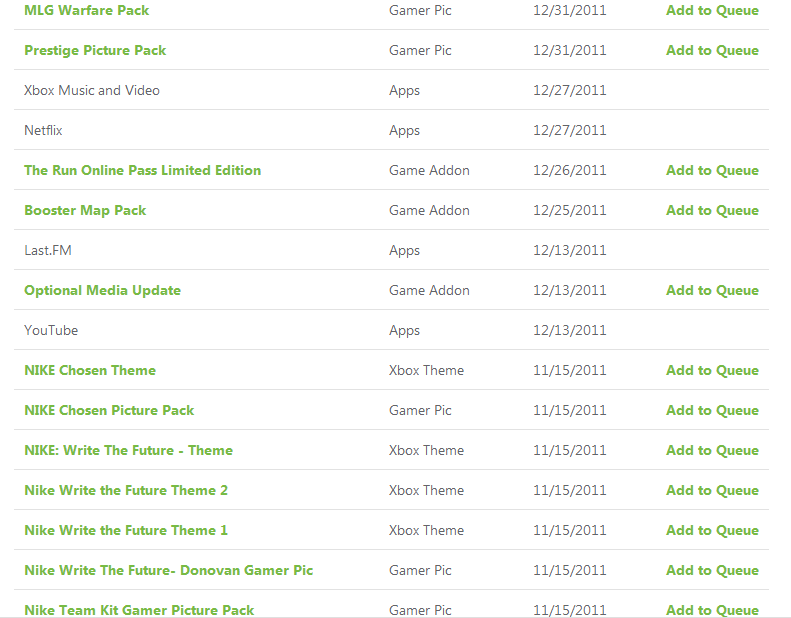Click Gamer Pic type in Prestige Picture Pack row
This screenshot has width=791, height=618.
[x=420, y=50]
